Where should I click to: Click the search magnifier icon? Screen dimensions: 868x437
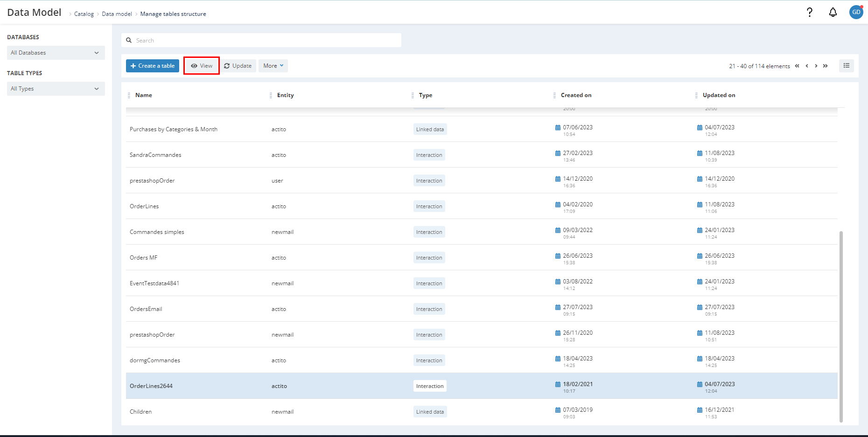(x=129, y=40)
